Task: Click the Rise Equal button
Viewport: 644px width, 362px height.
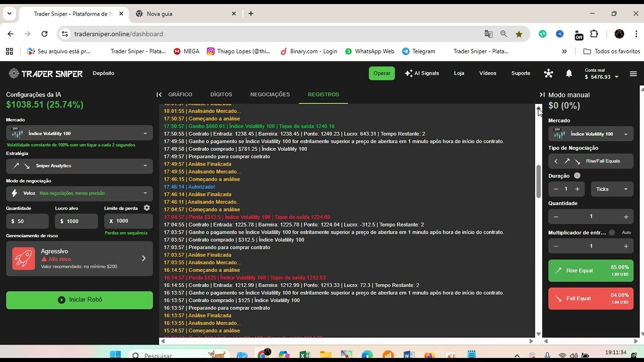Action: [591, 270]
